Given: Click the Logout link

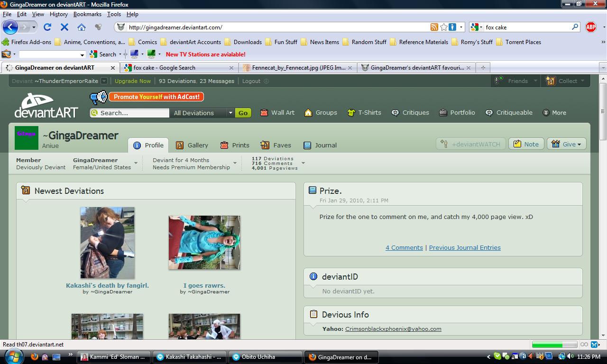Looking at the screenshot, I should [251, 81].
